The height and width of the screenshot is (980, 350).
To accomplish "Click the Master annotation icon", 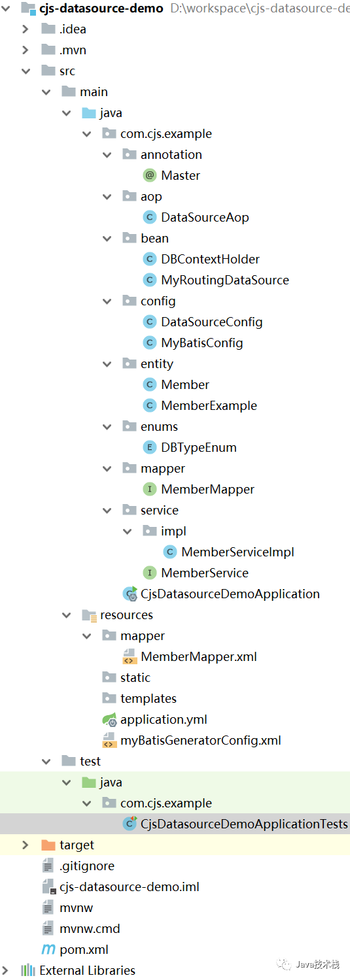I will pos(150,175).
